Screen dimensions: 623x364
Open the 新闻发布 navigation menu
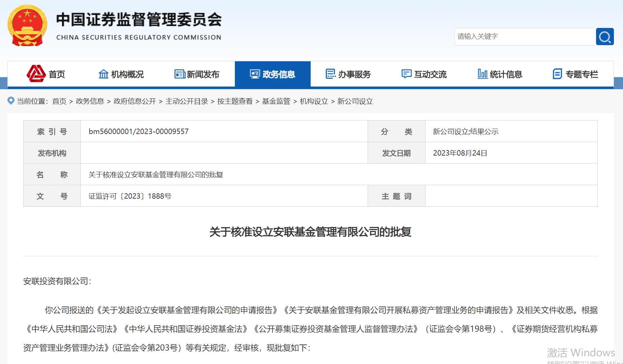click(x=203, y=74)
